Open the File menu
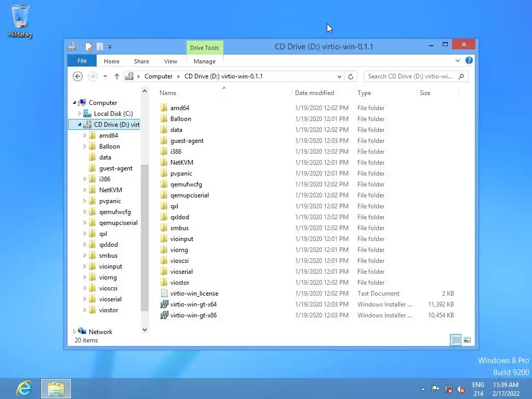Viewport: 532px width, 399px height. pos(82,61)
